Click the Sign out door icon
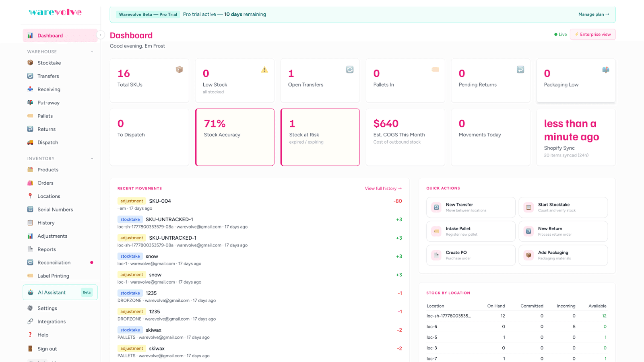644x362 pixels. 30,349
